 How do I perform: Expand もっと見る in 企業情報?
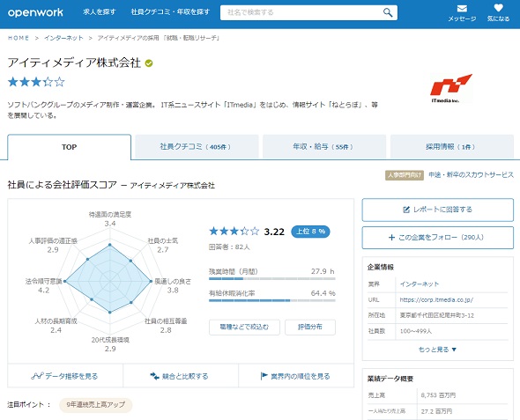(437, 350)
